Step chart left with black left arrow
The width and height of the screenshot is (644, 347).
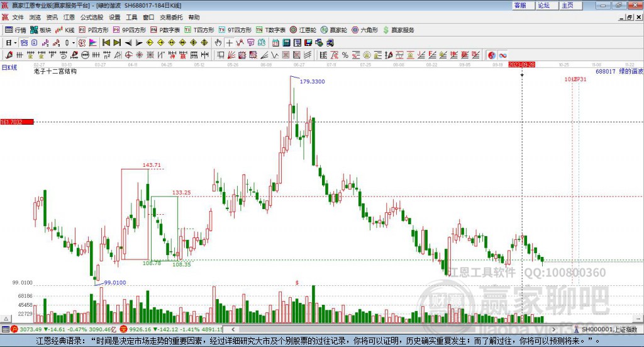click(128, 43)
